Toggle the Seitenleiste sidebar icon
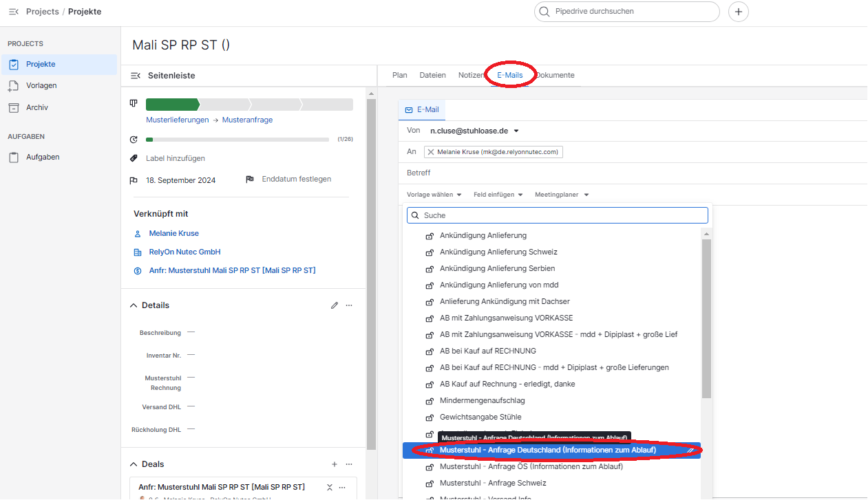 point(136,76)
